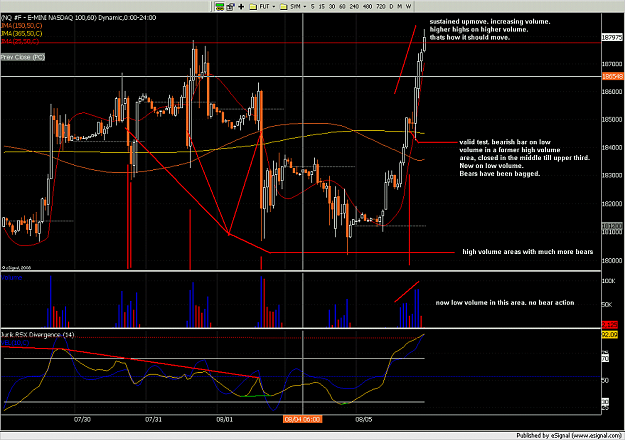
Task: Click the orange current price marker on the price scale
Action: [x=612, y=76]
